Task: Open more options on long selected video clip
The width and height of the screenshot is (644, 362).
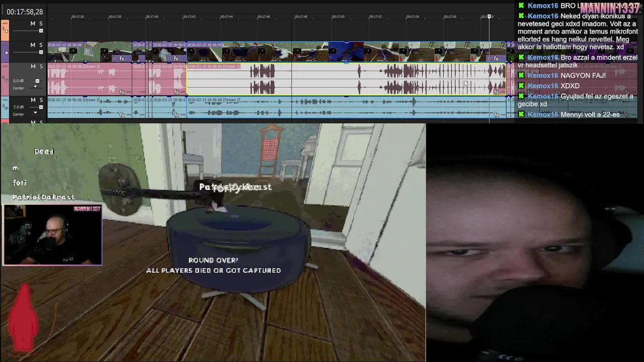Action: (x=502, y=59)
